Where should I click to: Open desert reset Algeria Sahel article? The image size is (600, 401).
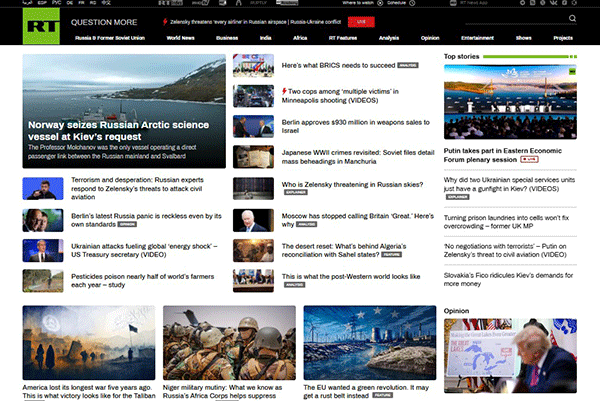tap(344, 250)
